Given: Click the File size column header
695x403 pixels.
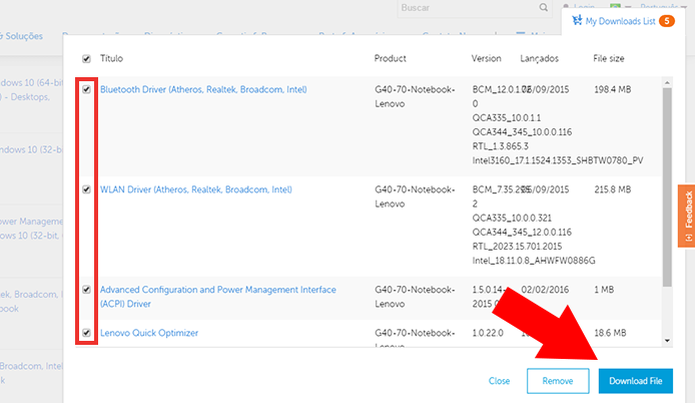Looking at the screenshot, I should [609, 59].
